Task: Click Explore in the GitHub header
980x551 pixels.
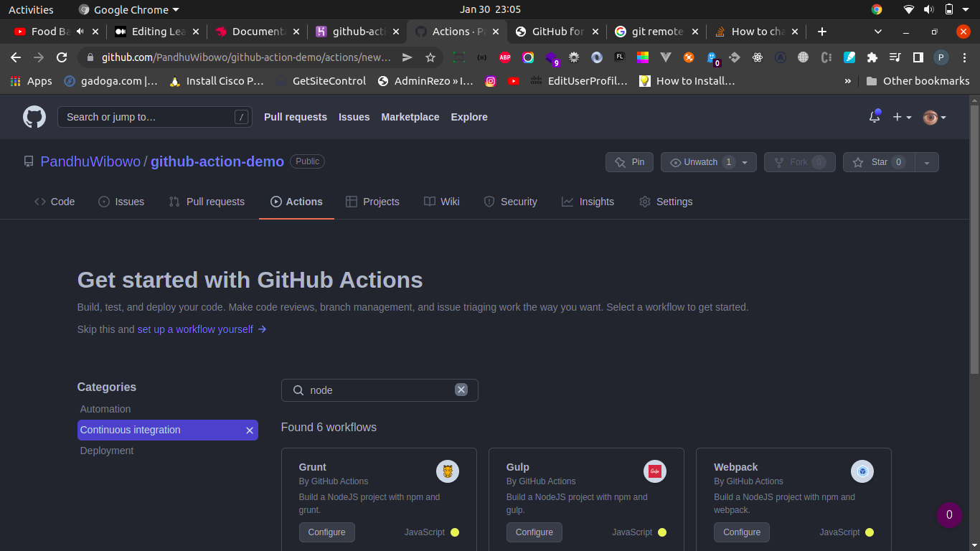Action: (469, 117)
